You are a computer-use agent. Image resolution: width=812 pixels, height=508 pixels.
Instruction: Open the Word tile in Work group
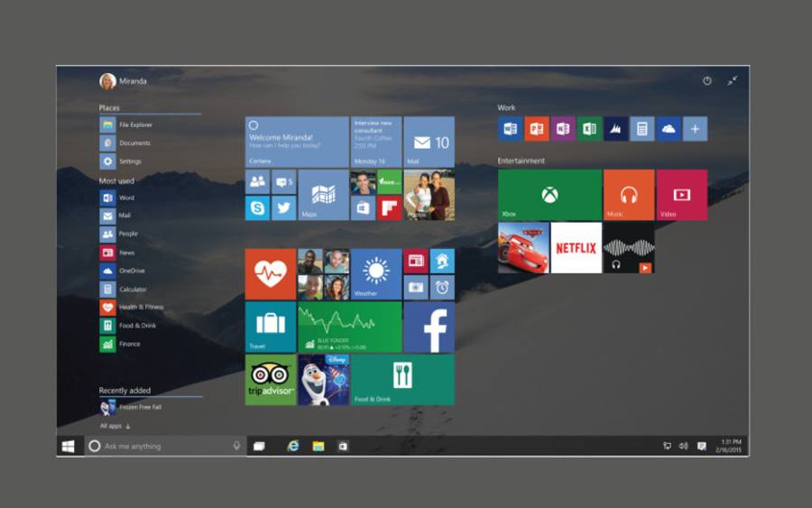pyautogui.click(x=510, y=129)
